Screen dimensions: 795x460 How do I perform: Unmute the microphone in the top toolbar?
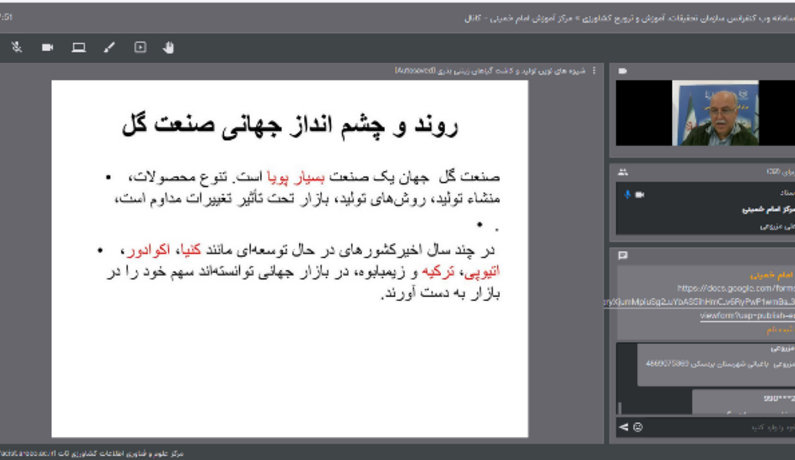(x=17, y=47)
